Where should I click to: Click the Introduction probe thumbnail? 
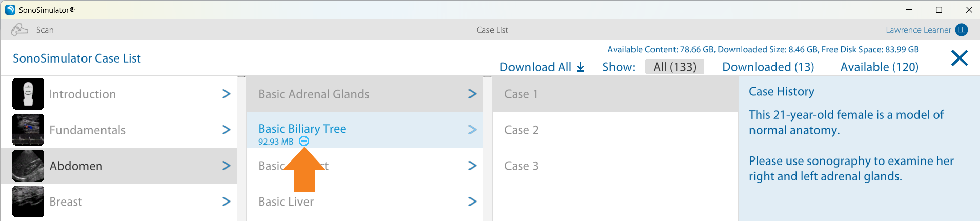pyautogui.click(x=28, y=94)
